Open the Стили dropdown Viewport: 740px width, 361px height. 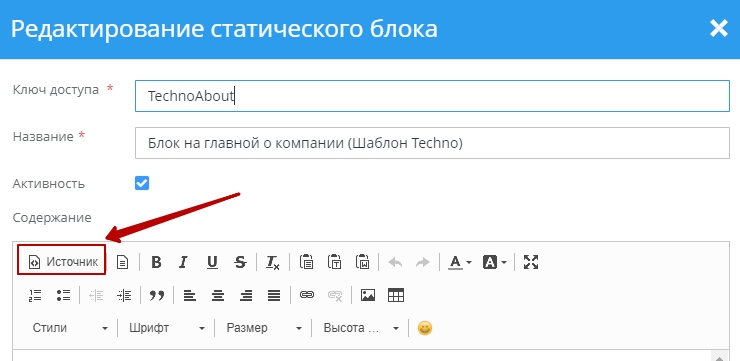70,328
